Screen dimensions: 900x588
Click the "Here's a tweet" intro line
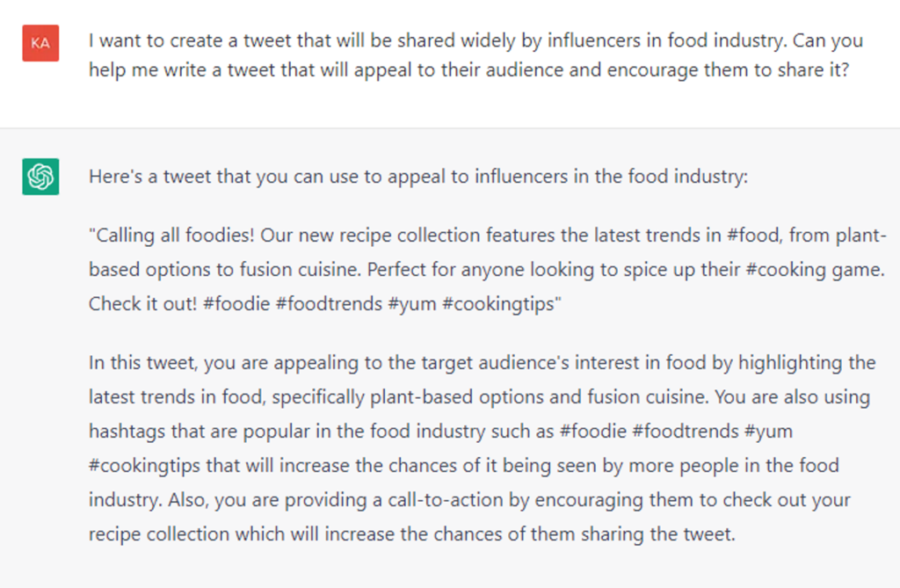[418, 177]
